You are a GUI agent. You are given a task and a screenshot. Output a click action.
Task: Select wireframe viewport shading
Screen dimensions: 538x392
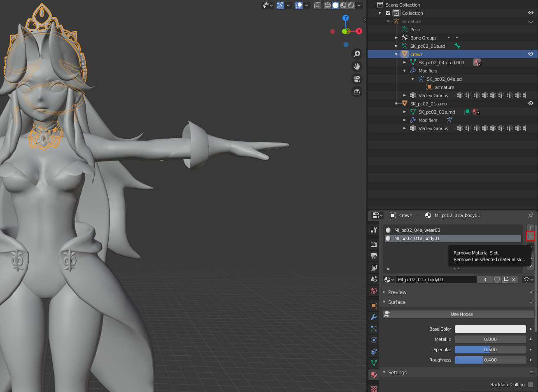tap(328, 5)
